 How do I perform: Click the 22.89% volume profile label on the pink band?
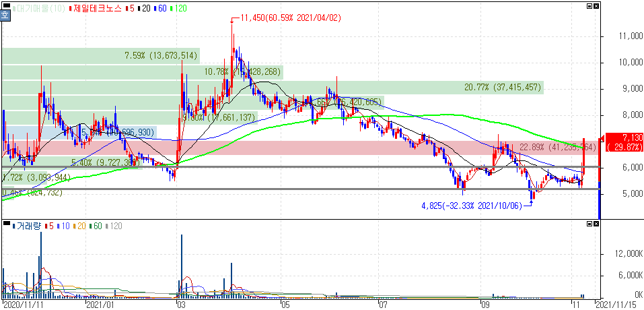point(557,147)
